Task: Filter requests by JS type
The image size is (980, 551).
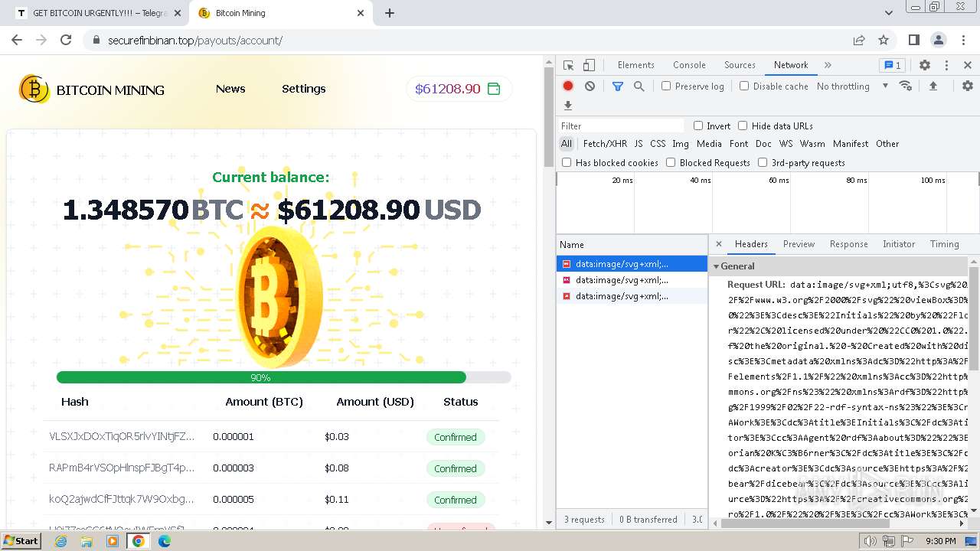Action: [x=639, y=144]
